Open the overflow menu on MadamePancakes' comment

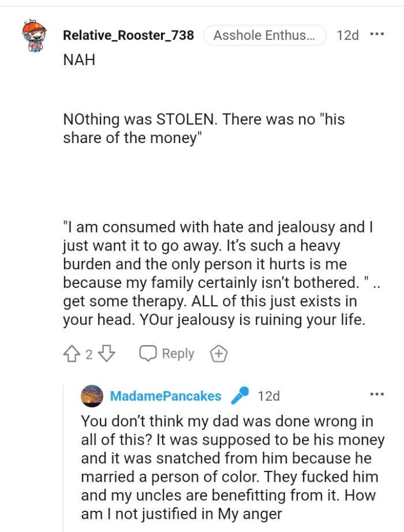376,394
